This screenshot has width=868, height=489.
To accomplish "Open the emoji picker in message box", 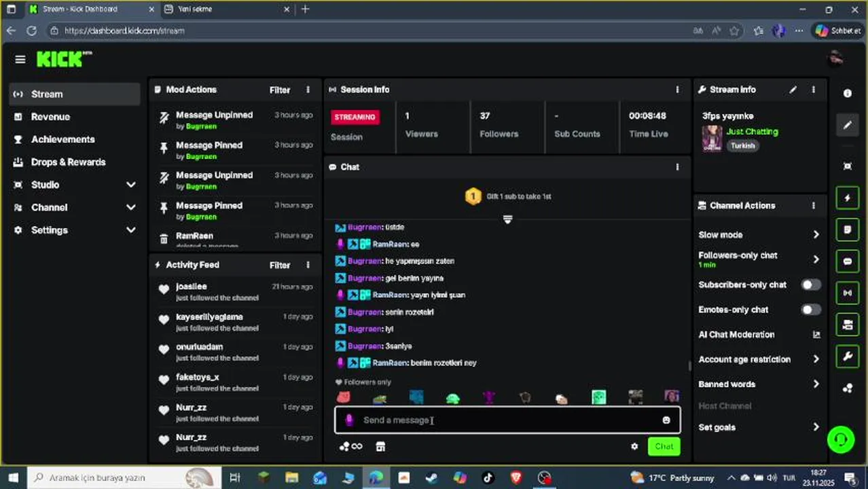I will click(666, 420).
